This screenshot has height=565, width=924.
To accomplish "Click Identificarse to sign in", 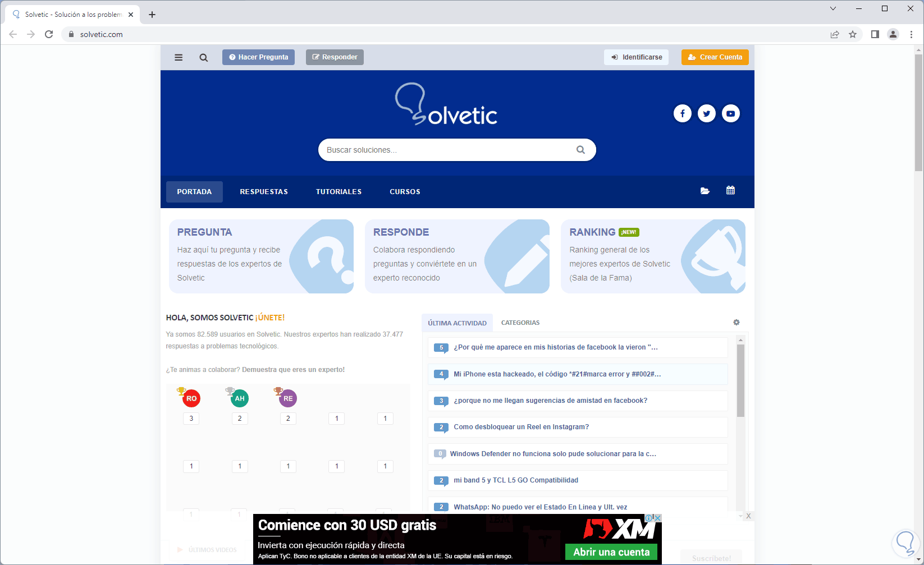I will (636, 57).
